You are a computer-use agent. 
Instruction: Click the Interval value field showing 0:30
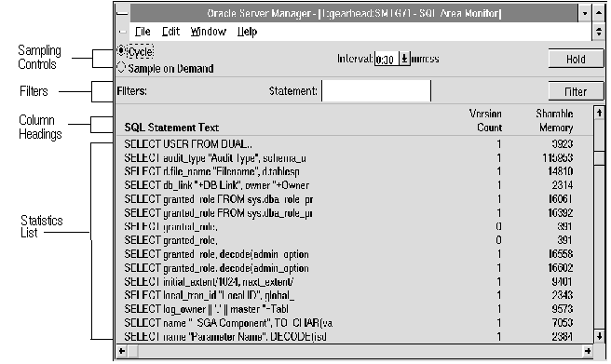[x=387, y=60]
